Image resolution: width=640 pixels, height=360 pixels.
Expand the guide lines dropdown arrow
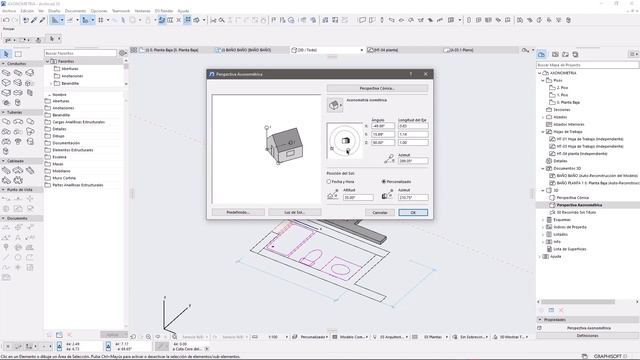point(62,20)
